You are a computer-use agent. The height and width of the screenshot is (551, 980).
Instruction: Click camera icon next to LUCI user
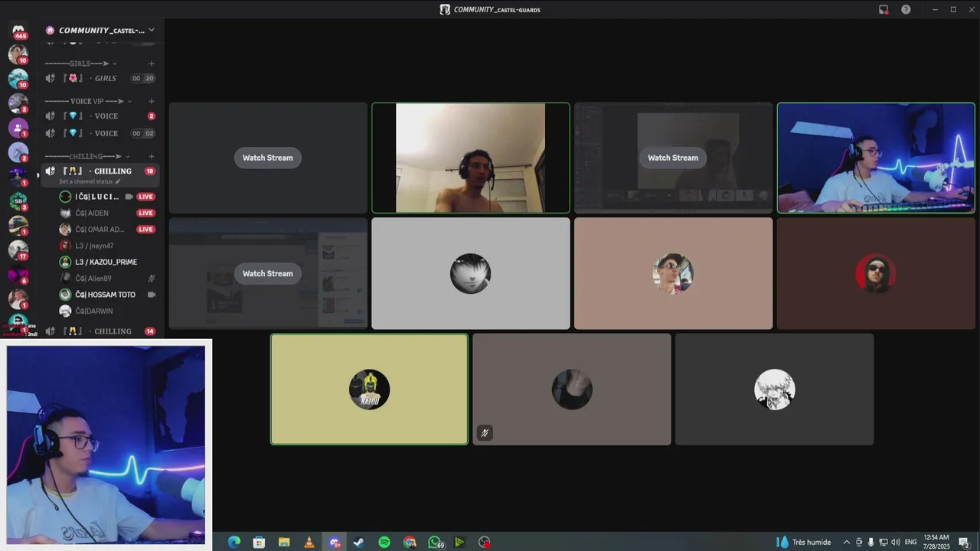tap(129, 197)
